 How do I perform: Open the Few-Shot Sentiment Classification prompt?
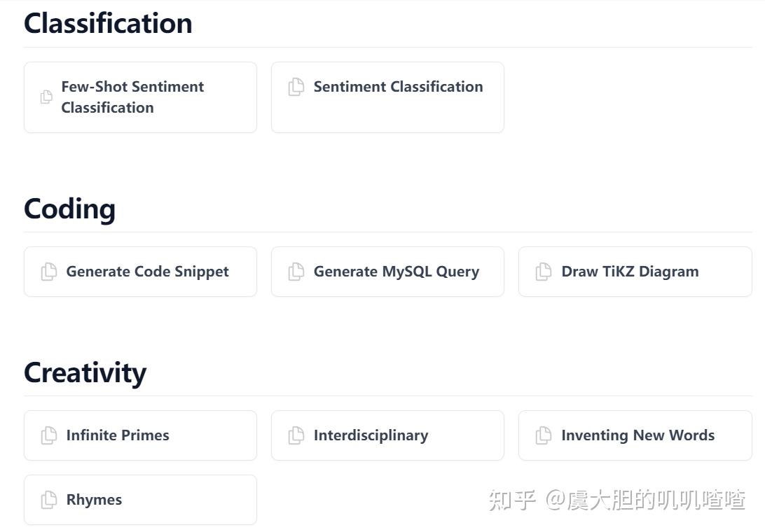(140, 97)
